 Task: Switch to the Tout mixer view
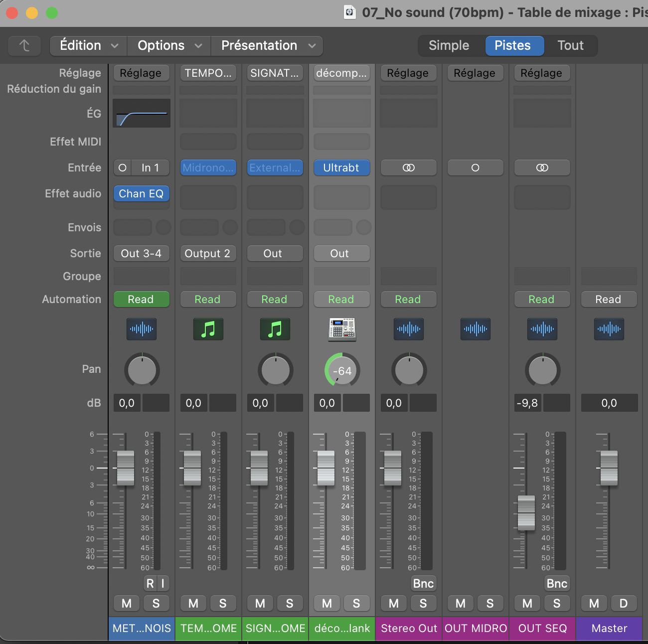pos(570,46)
